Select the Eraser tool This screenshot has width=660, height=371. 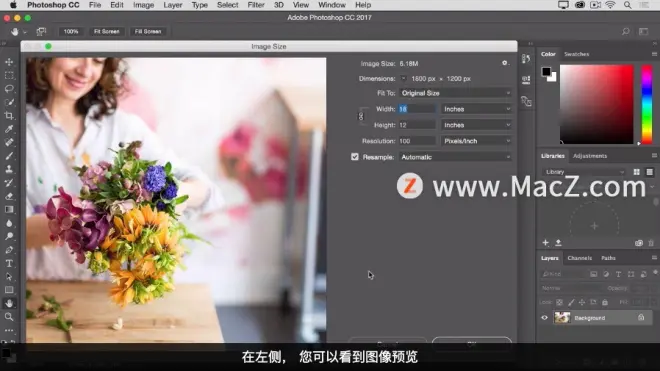(x=9, y=196)
